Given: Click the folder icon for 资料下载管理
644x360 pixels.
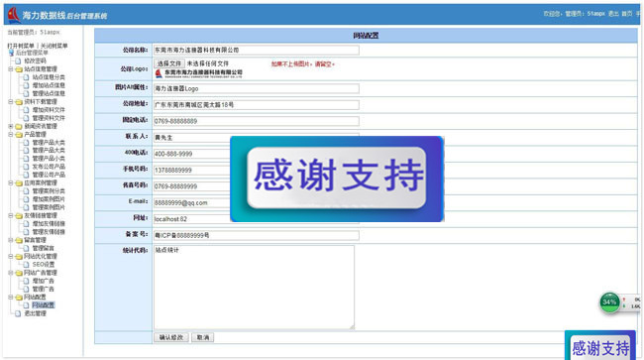Looking at the screenshot, I should (x=19, y=102).
